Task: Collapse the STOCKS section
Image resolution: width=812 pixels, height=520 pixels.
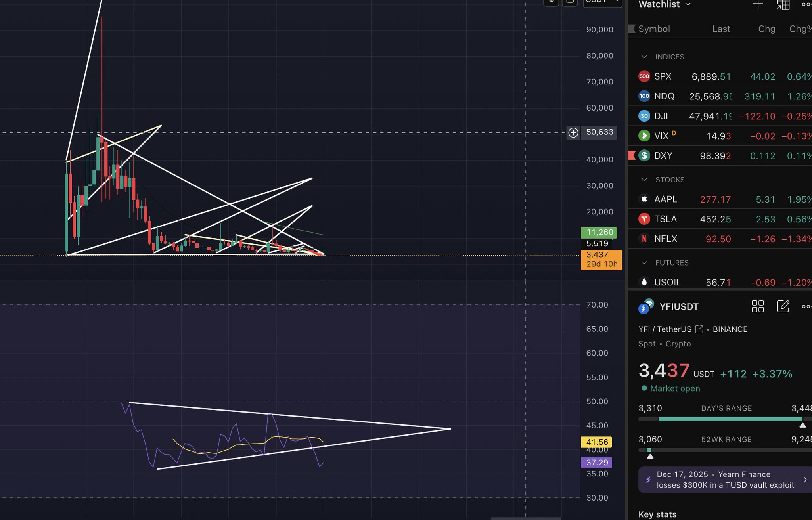Action: click(644, 180)
